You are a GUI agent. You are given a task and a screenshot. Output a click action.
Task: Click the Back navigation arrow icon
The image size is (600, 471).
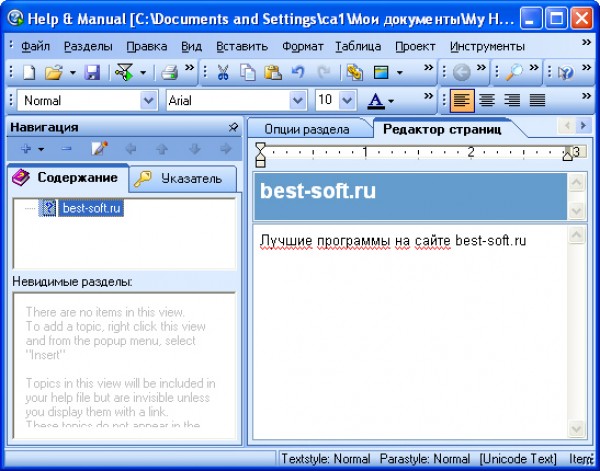(461, 72)
